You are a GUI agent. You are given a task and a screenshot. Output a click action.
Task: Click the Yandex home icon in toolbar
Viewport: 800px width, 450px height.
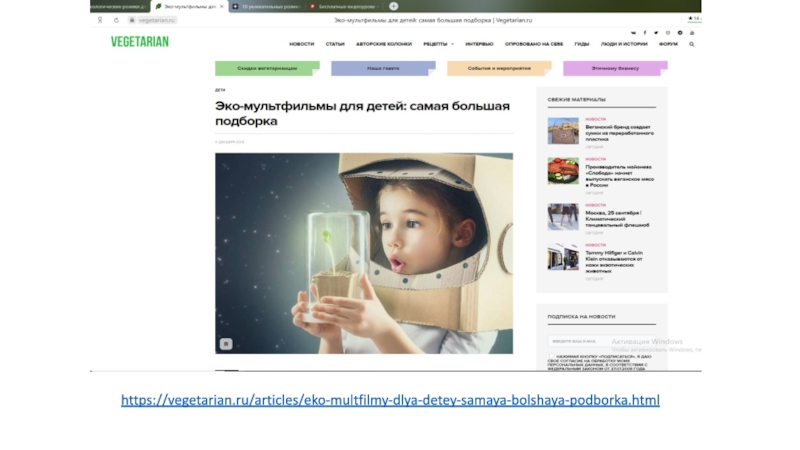[100, 20]
